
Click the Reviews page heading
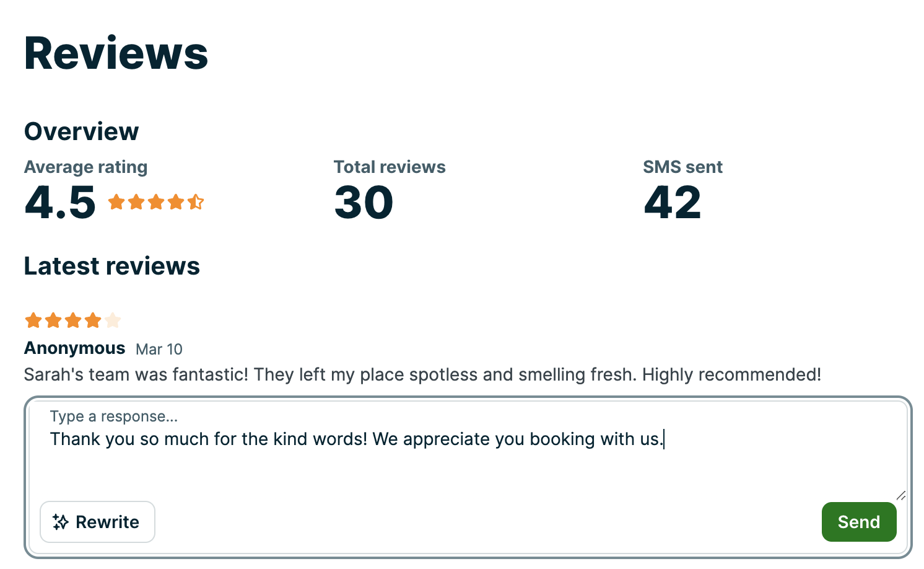[x=115, y=54]
